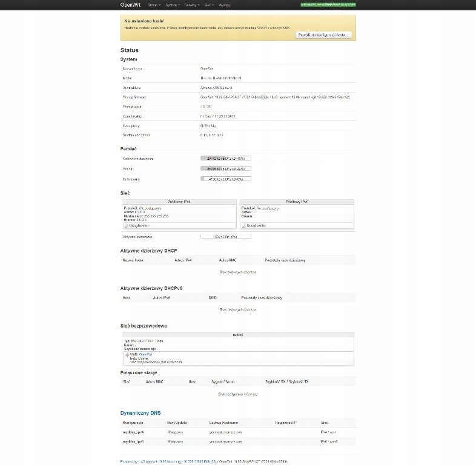The width and height of the screenshot is (476, 465).
Task: Click the radio0 panel header
Action: pos(238,335)
